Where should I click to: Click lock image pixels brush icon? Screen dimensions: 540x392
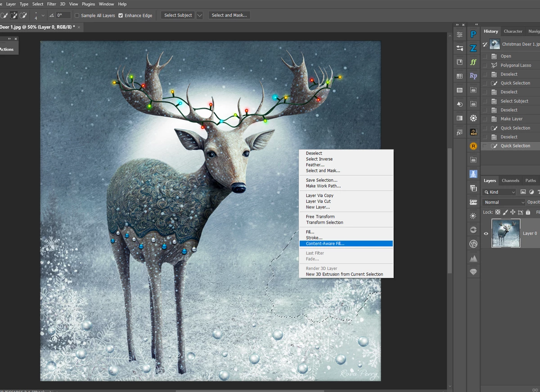[505, 212]
